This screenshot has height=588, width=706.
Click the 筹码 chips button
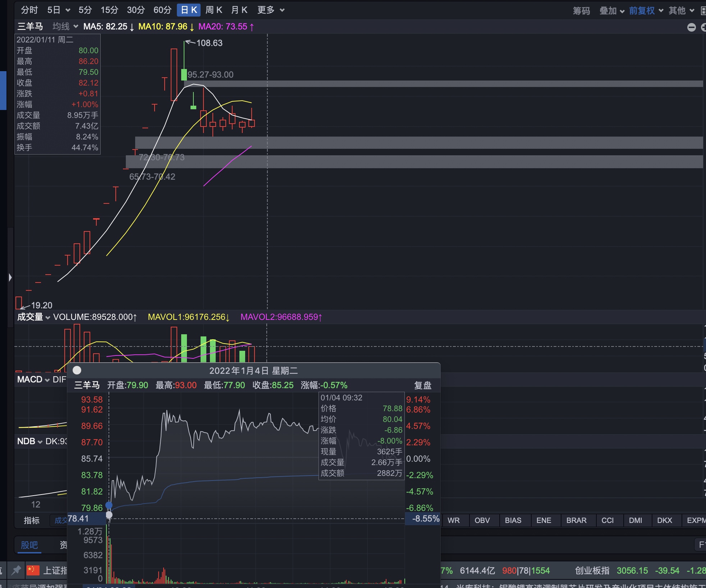pos(581,11)
